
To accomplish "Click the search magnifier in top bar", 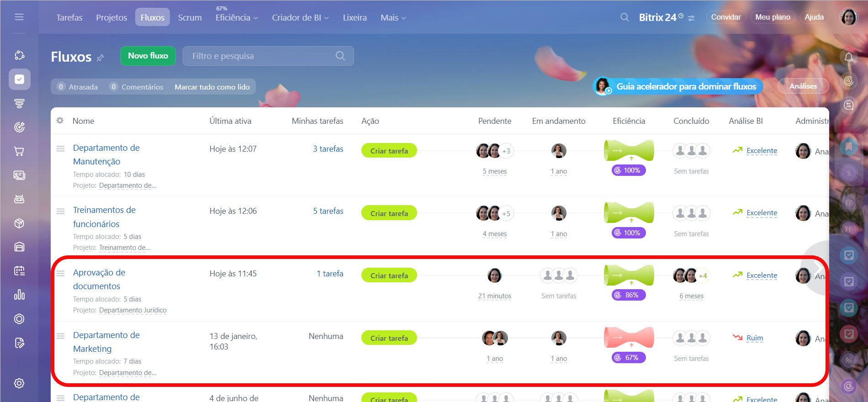I will point(625,17).
